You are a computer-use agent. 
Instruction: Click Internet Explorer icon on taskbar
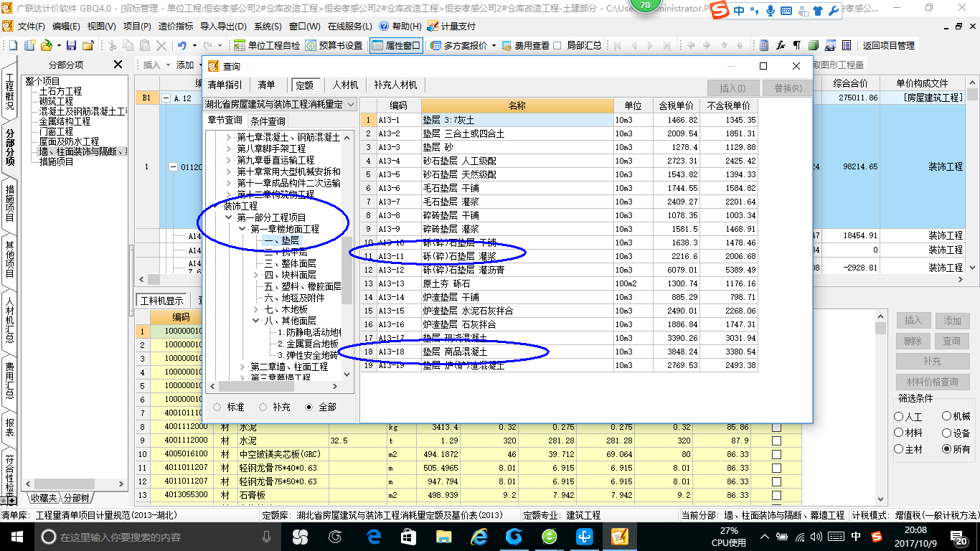(x=479, y=536)
